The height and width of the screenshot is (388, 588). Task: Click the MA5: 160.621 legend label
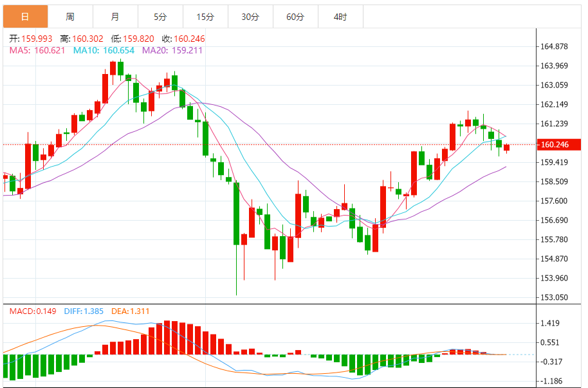click(37, 50)
